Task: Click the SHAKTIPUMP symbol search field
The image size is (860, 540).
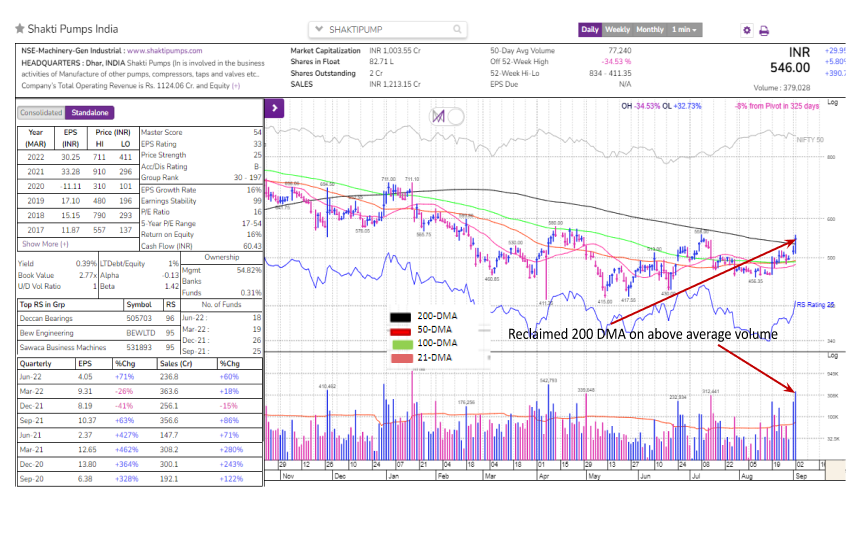Action: click(388, 30)
